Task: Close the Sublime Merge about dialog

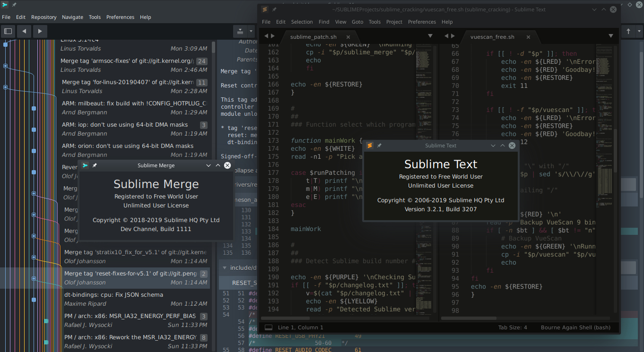Action: (x=227, y=165)
